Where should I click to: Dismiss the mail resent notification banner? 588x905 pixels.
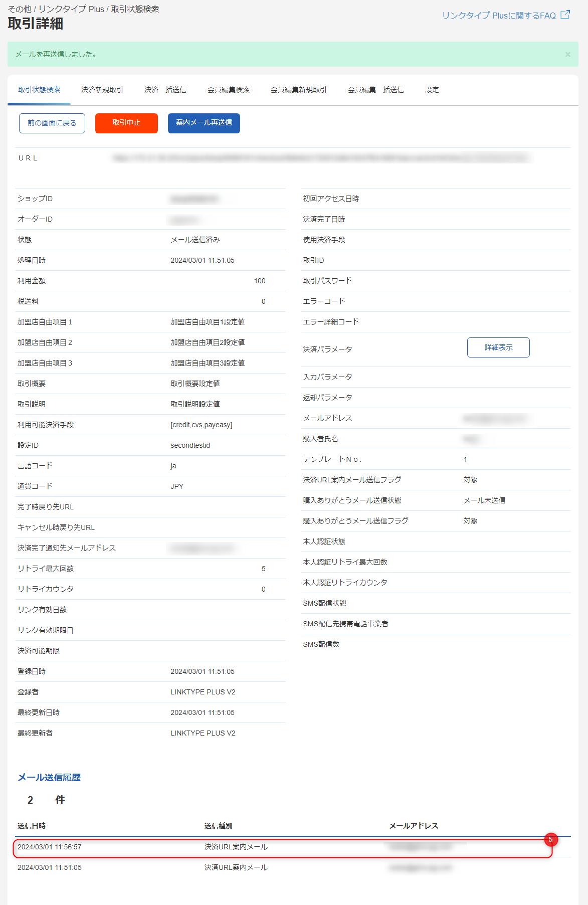coord(568,55)
